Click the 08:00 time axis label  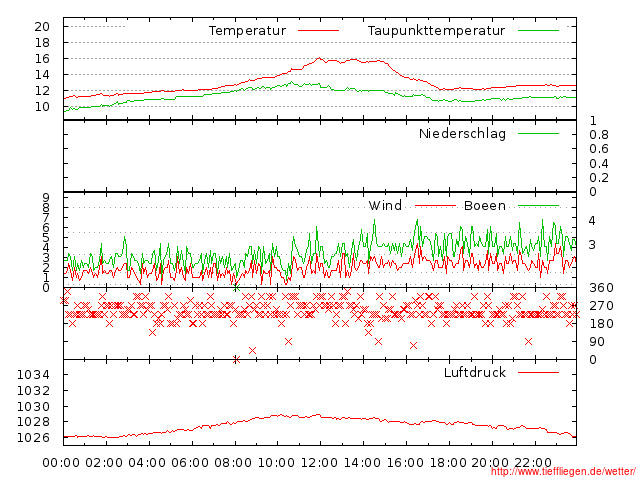pos(233,463)
